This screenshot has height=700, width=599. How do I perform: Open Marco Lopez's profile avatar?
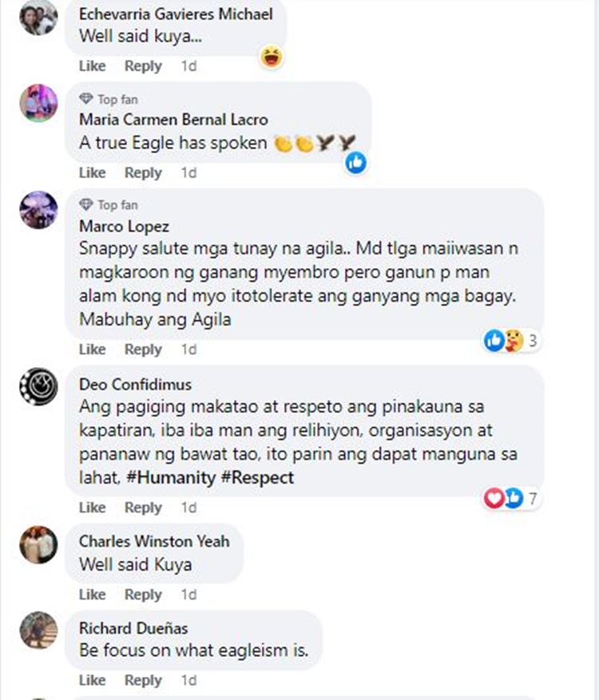coord(38,210)
